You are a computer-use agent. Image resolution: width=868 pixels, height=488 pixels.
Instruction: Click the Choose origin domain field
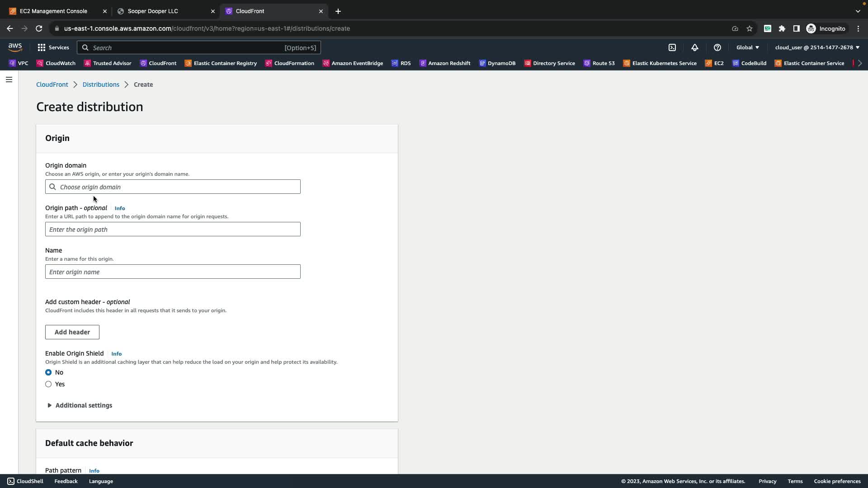click(x=173, y=187)
